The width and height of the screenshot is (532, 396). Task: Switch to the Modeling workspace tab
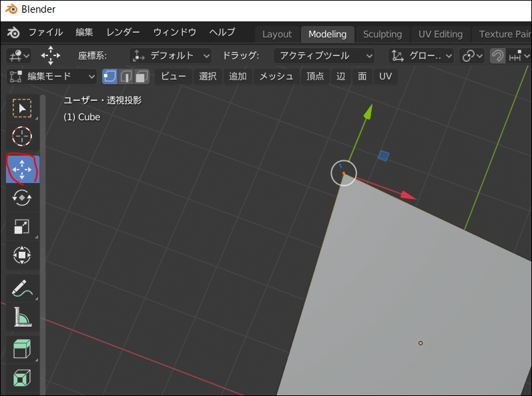pyautogui.click(x=328, y=34)
